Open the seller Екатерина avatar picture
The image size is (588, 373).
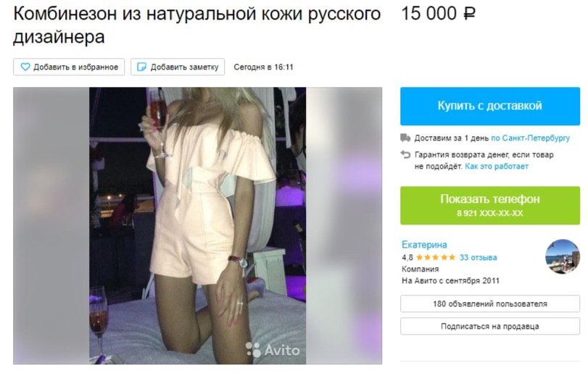point(562,256)
